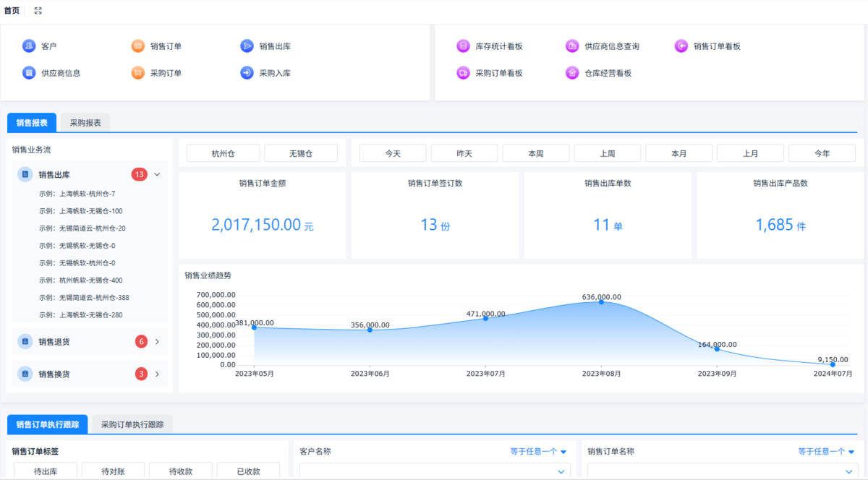This screenshot has height=480, width=868.
Task: Collapse the 销售出库 business flow list
Action: click(x=157, y=174)
